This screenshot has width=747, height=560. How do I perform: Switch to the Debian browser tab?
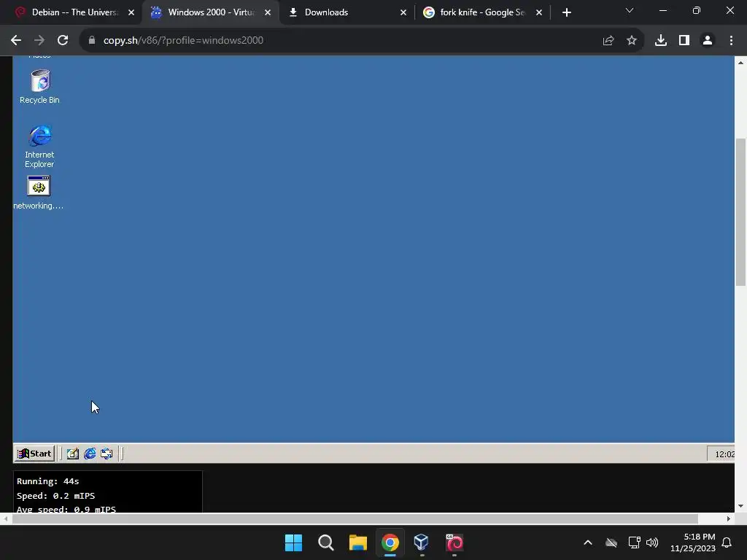click(74, 12)
